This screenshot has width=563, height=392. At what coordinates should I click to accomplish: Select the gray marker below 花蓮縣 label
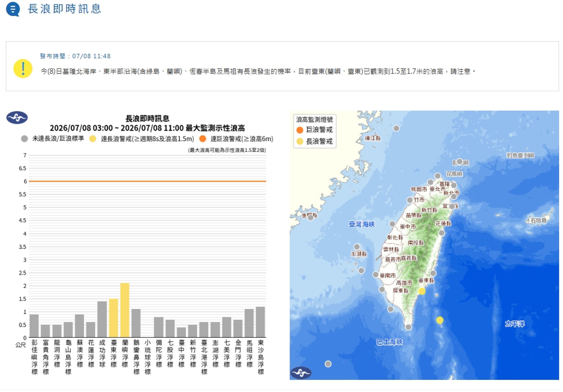(441, 233)
